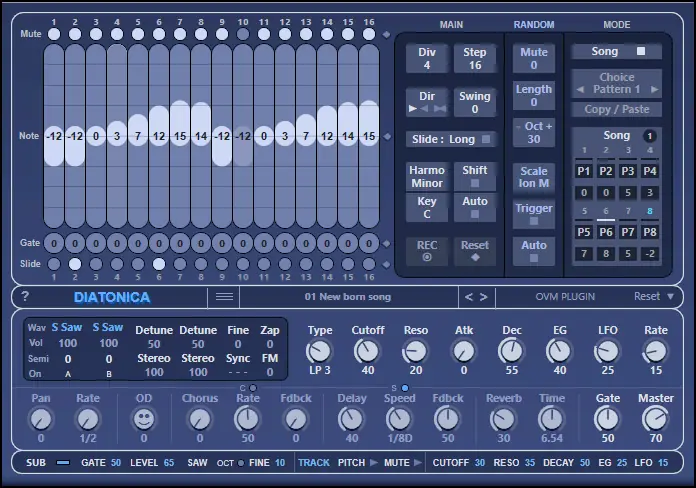Viewport: 696px width, 488px height.
Task: Click the Cutoff knob
Action: [x=367, y=351]
